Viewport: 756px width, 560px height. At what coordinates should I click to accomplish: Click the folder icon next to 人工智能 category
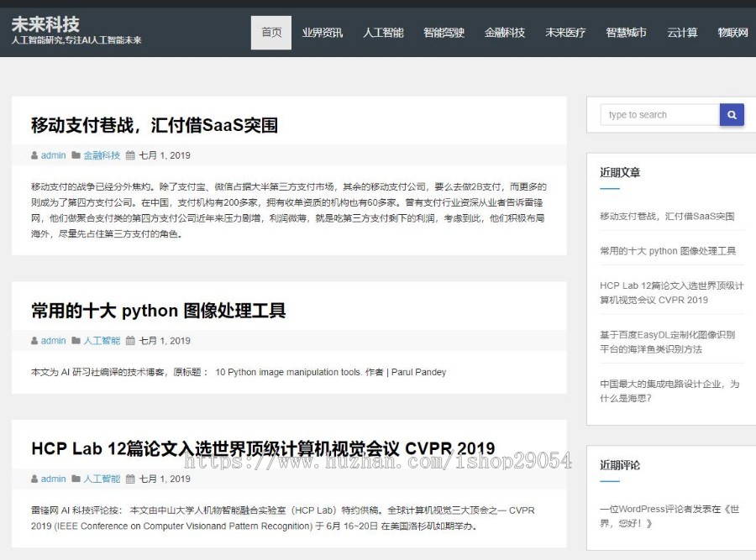(74, 340)
